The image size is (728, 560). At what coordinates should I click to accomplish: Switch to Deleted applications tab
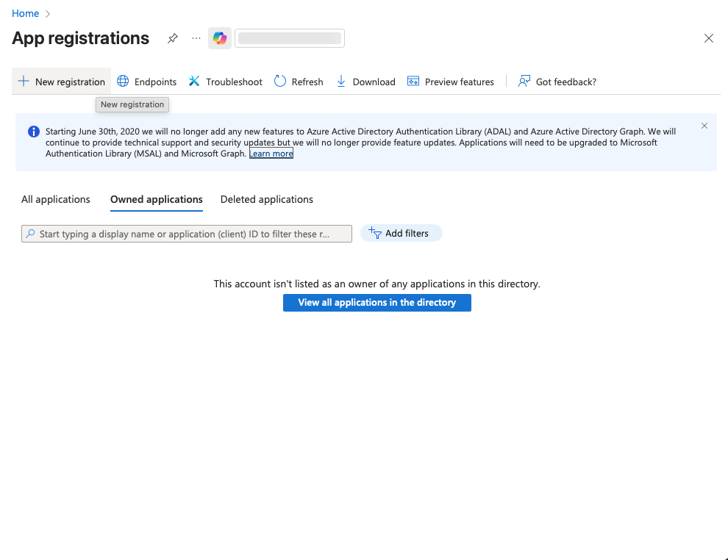point(267,199)
